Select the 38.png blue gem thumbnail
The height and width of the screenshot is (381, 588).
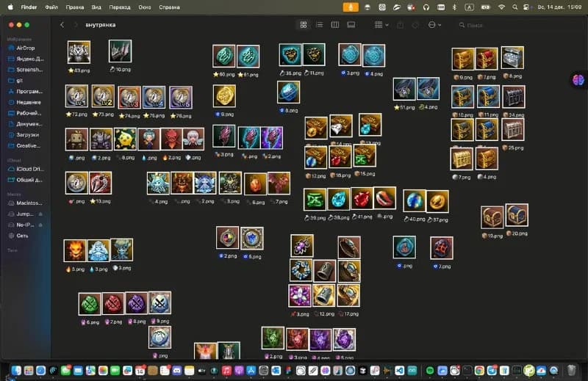click(x=339, y=199)
